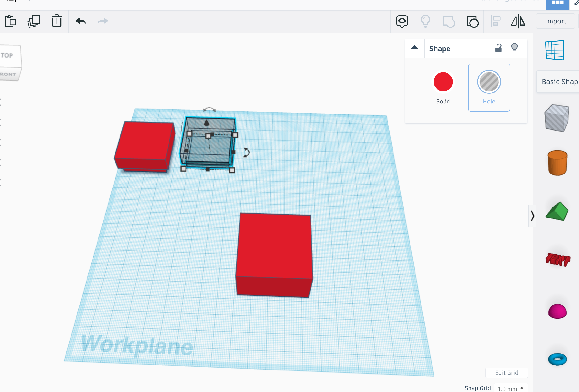Click the Show All lightbulb in toolbar
This screenshot has width=579, height=392.
click(x=425, y=22)
